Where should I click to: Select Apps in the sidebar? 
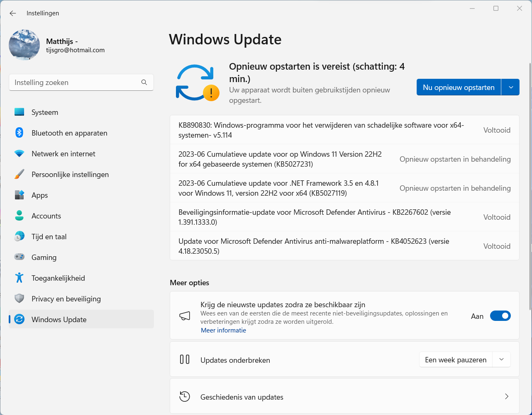pos(40,195)
